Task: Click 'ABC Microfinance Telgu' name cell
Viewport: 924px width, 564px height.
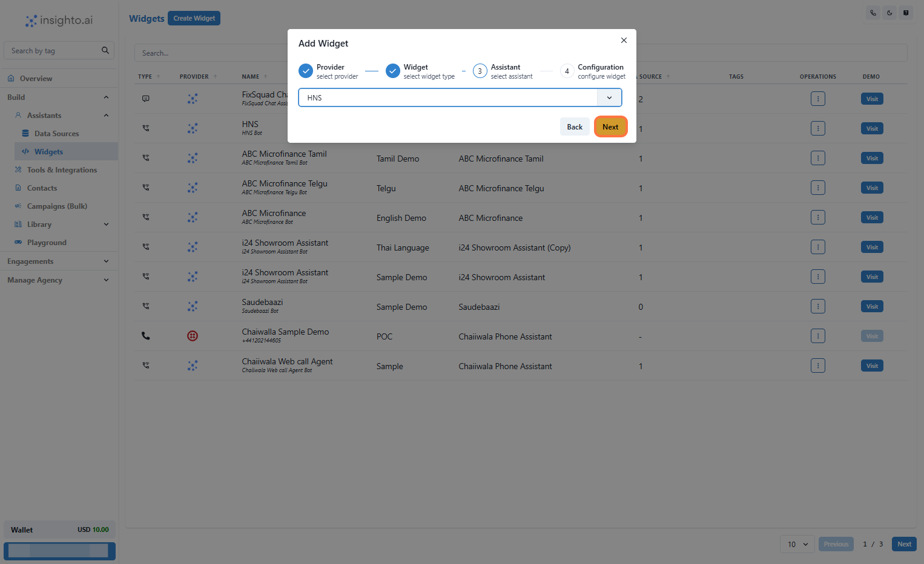Action: (285, 183)
